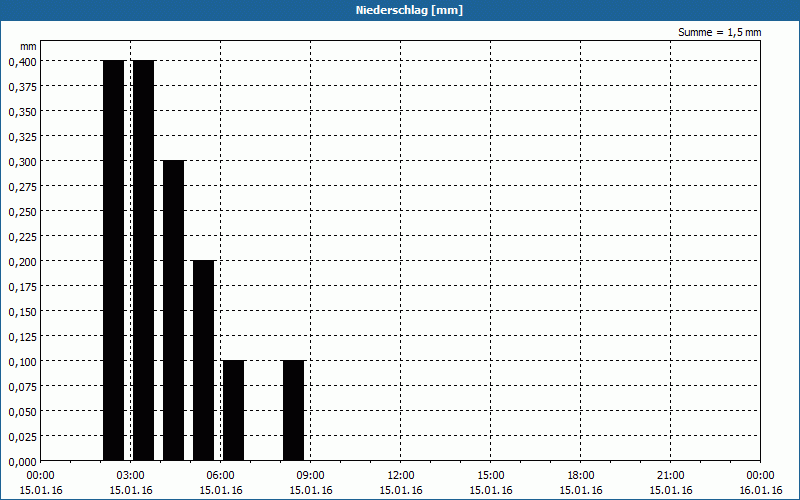
Task: Click the 21:00 time axis label
Action: 670,476
